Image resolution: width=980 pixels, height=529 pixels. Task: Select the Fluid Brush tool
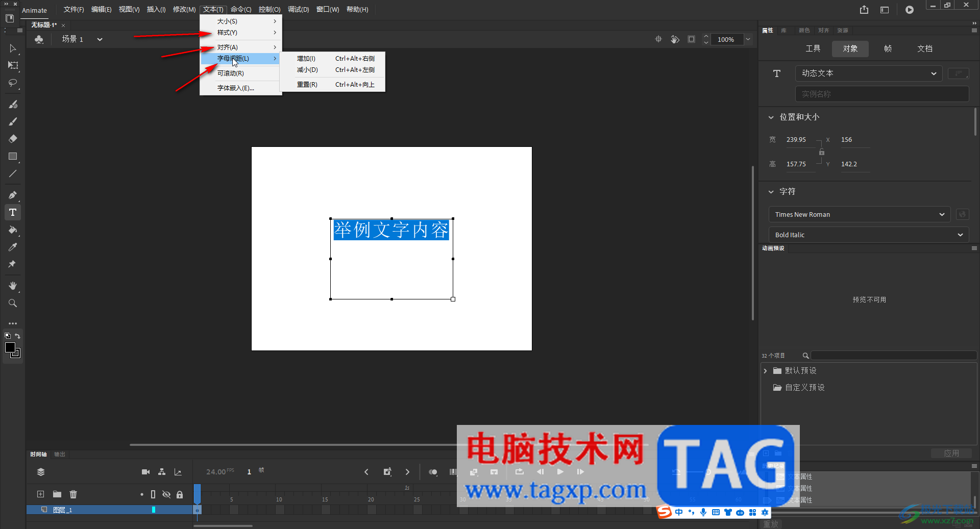coord(13,104)
